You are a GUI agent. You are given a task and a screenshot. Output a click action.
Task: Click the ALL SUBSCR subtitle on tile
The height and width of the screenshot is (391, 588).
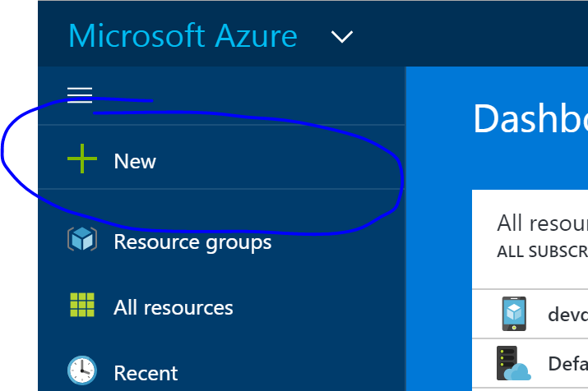542,251
